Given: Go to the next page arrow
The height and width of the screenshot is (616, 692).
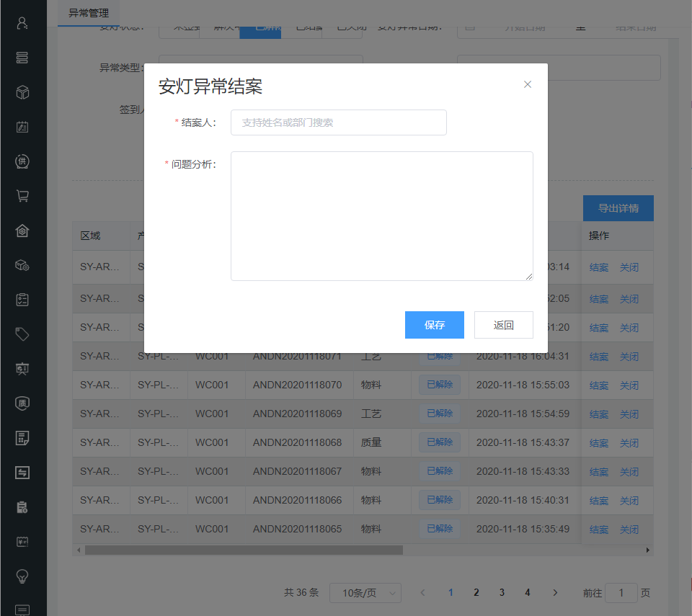Looking at the screenshot, I should click(x=555, y=592).
